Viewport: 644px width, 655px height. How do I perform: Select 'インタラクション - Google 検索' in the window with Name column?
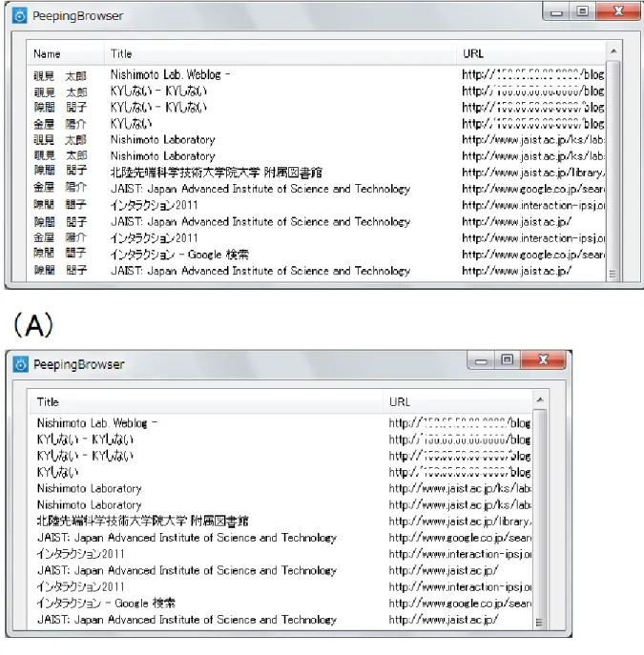[x=179, y=255]
